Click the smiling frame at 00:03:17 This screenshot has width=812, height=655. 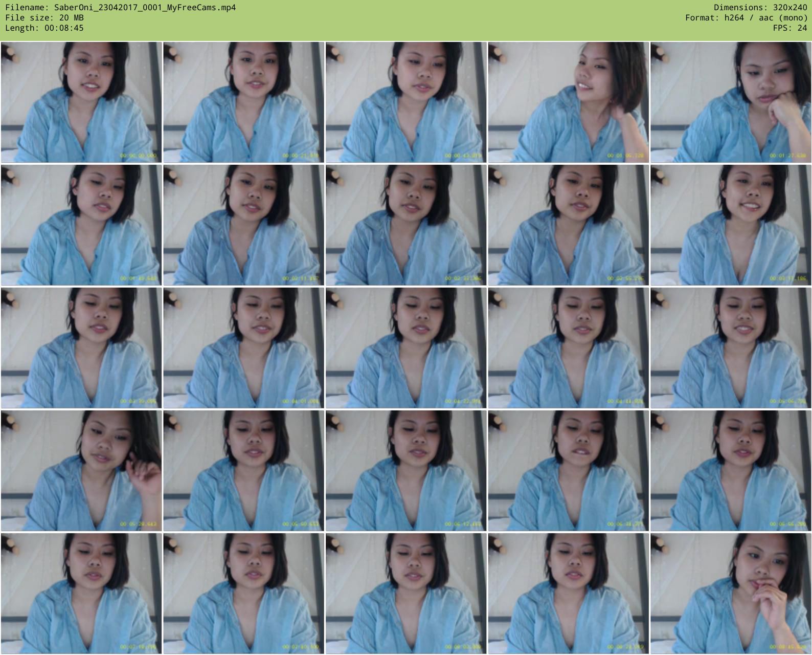coord(731,225)
